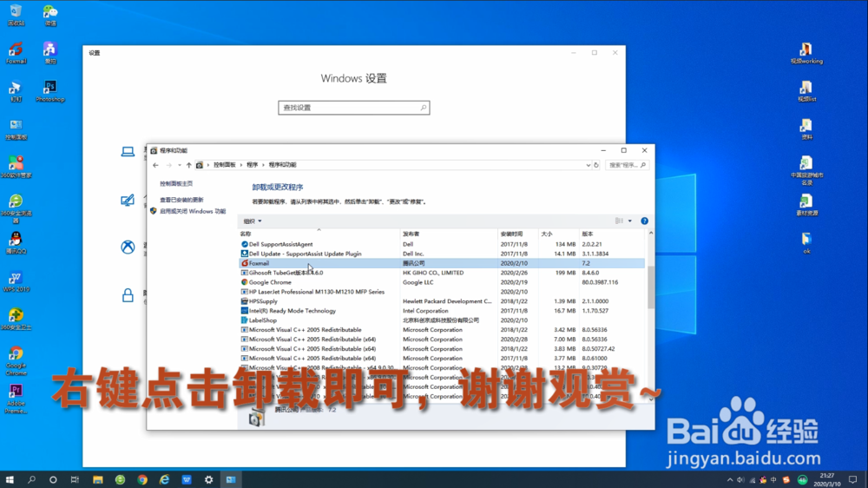
Task: Open the 素材资源 desktop file
Action: coord(806,206)
